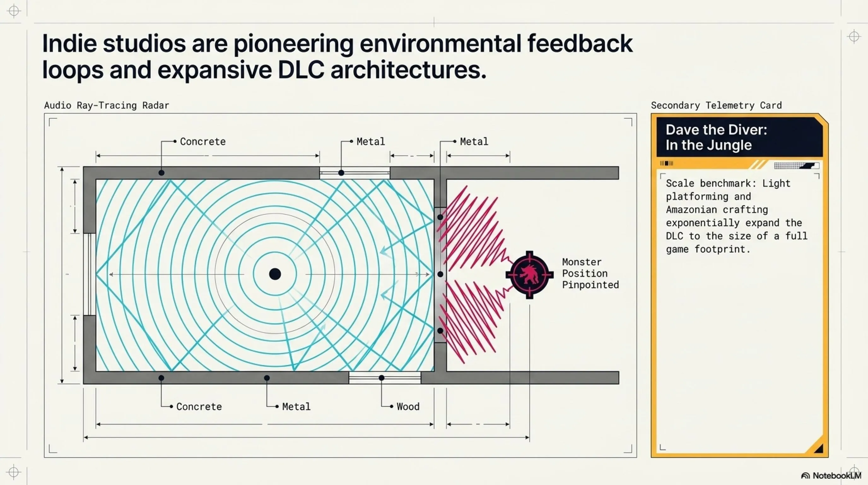Click the registration crosshair mark at bottom-left corner

click(x=14, y=472)
